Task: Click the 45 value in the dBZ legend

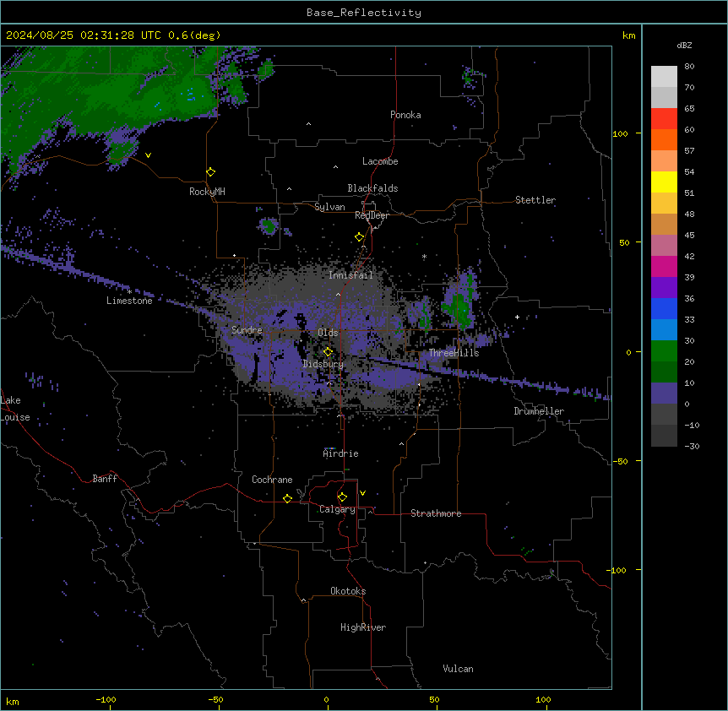Action: (689, 236)
